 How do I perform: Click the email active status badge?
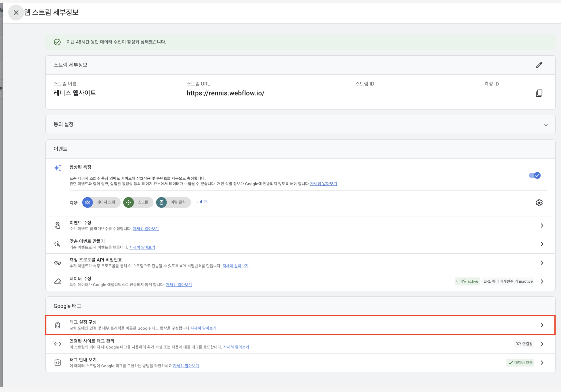[467, 281]
